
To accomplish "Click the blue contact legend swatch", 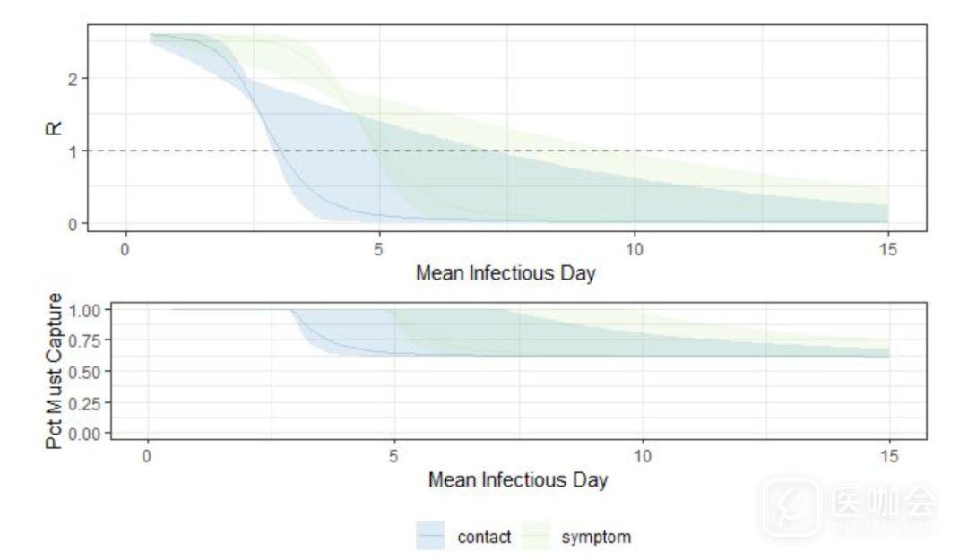I will pyautogui.click(x=432, y=537).
